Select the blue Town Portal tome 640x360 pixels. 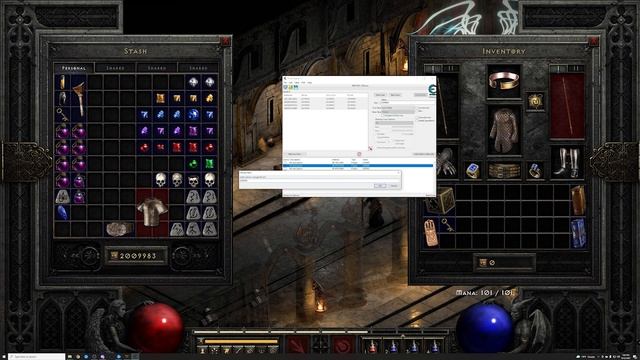(578, 233)
